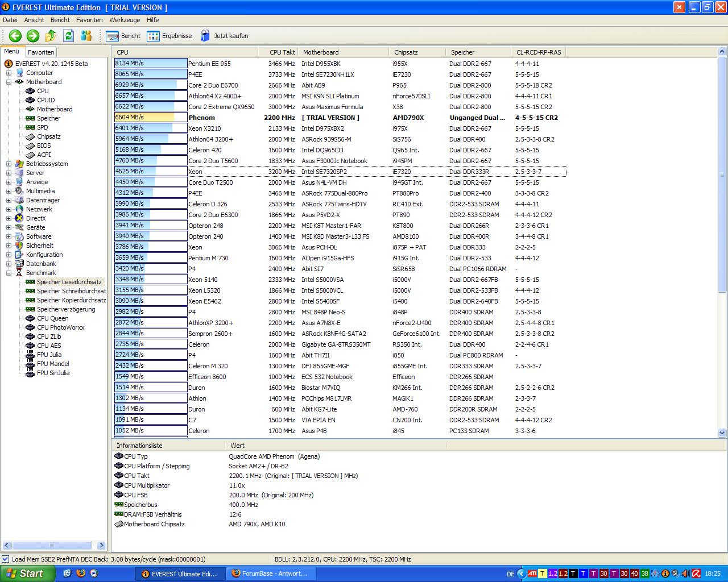Open the Bericht report toolbar button
This screenshot has height=582, width=728.
[123, 36]
